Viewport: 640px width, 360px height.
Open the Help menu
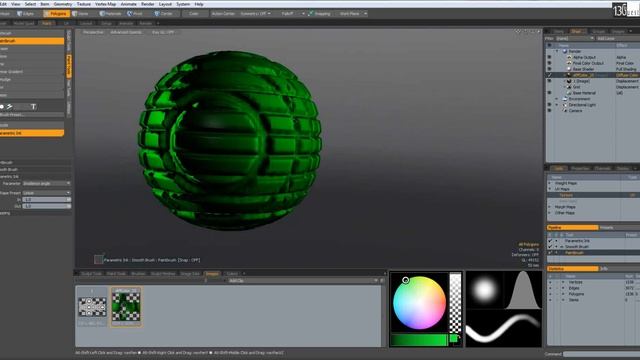[x=199, y=4]
